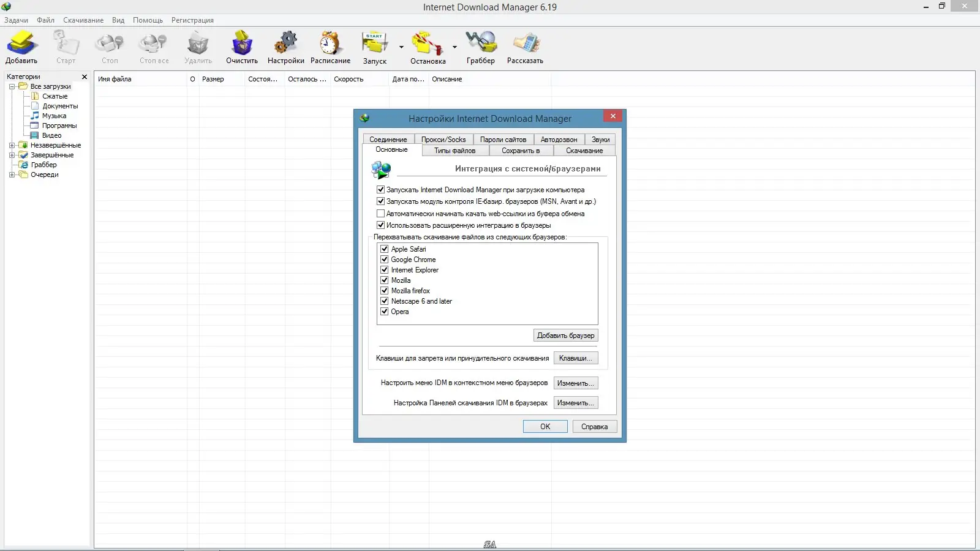This screenshot has height=551, width=980.
Task: Select the Настройки (Options) gears icon
Action: 285,46
